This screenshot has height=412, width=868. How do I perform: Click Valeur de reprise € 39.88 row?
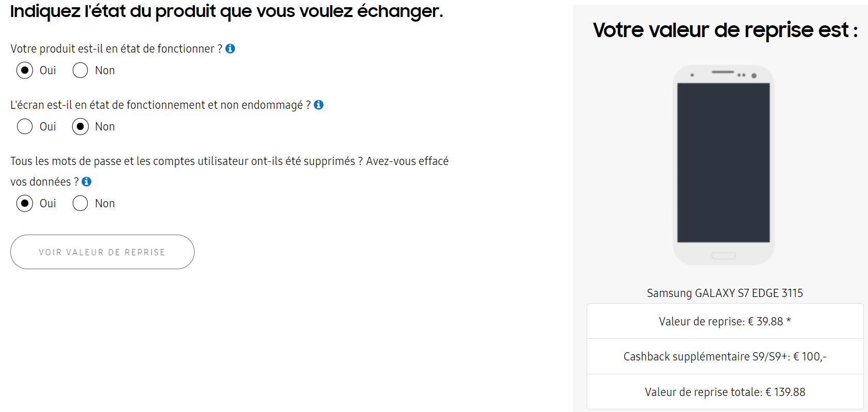pos(725,321)
